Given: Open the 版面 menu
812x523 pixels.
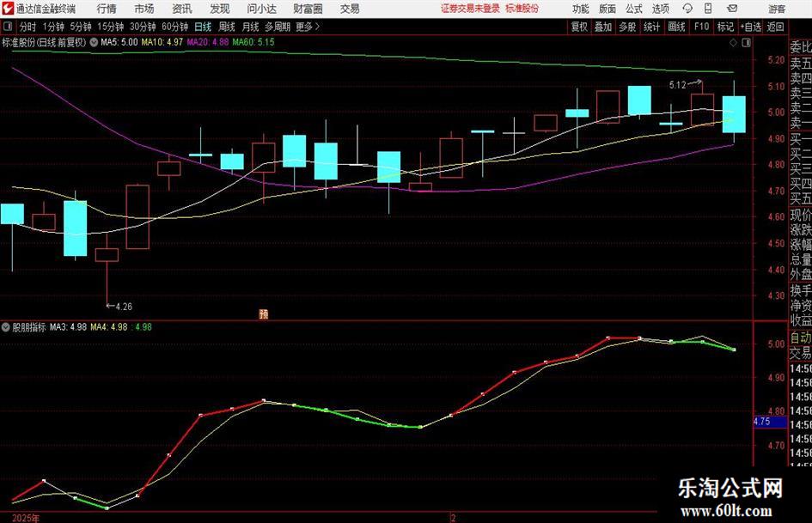Looking at the screenshot, I should point(607,9).
